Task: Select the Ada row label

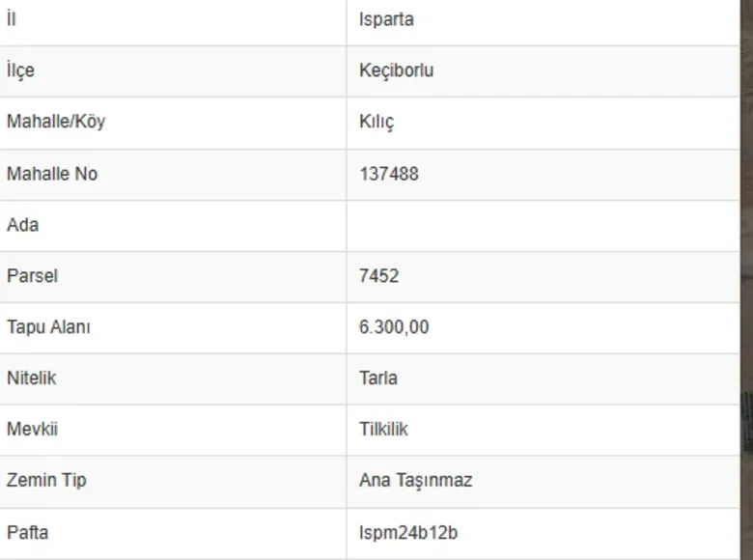Action: pos(22,225)
